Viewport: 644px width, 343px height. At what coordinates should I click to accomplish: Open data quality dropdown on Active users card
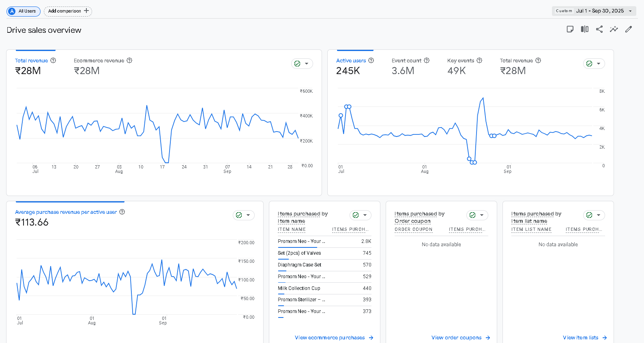coord(594,64)
